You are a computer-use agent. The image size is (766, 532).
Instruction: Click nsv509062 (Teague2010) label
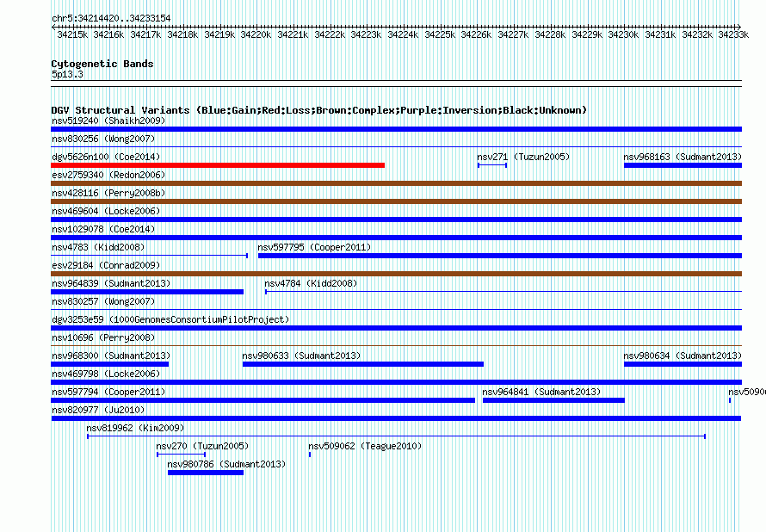tap(365, 446)
